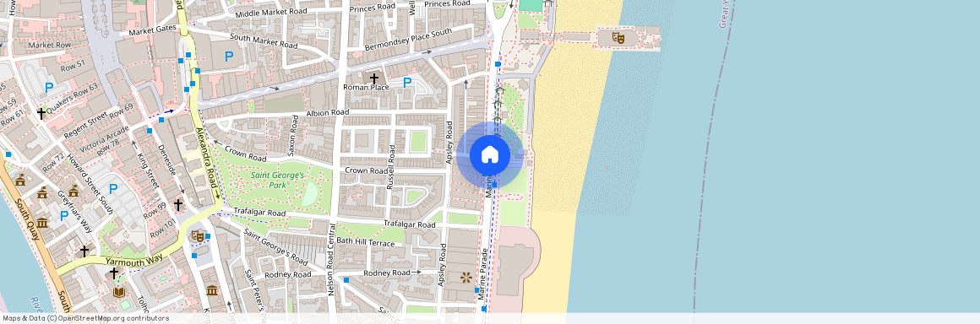The height and width of the screenshot is (324, 980).
Task: Click the museum icon near South Quay
Action: (x=42, y=222)
